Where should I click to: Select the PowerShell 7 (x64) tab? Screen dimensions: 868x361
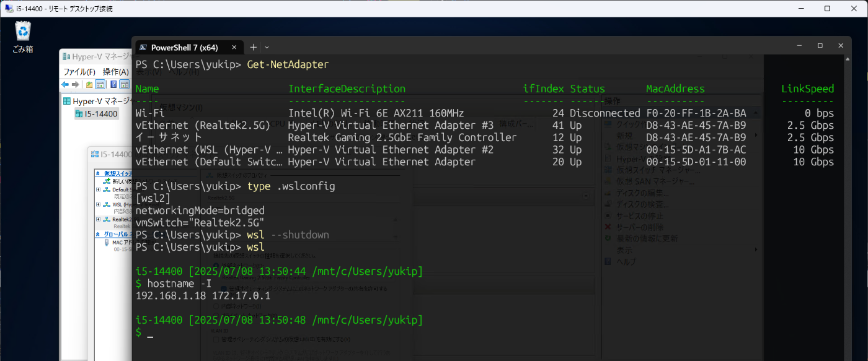tap(188, 47)
